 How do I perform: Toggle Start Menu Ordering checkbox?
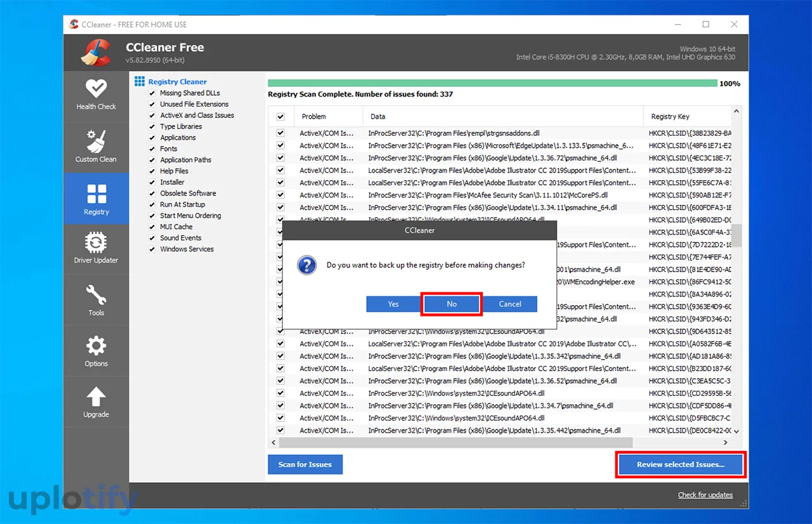tap(152, 216)
